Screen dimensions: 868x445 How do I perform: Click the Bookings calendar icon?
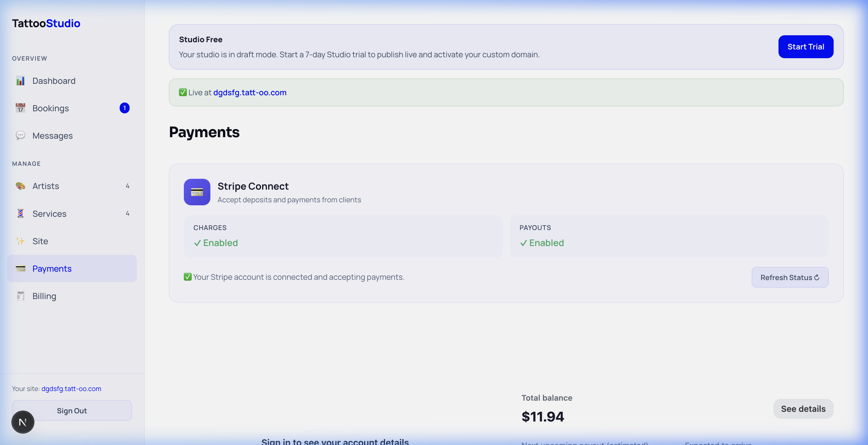pyautogui.click(x=20, y=108)
